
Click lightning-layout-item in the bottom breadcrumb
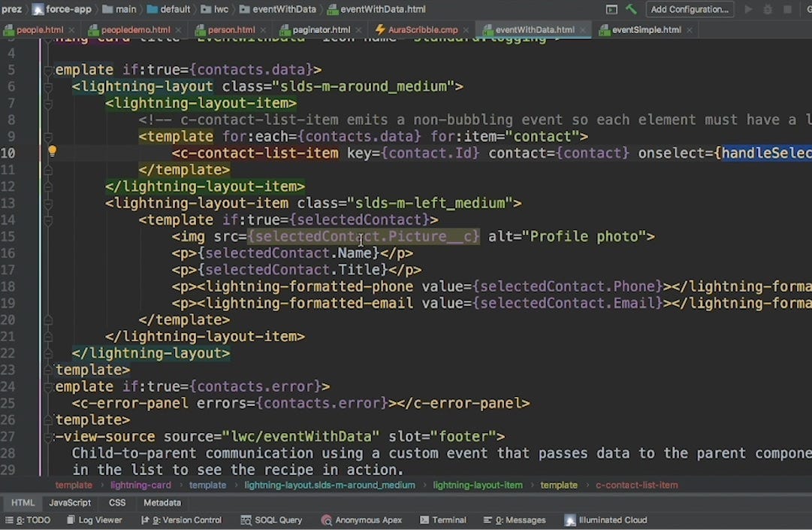tap(478, 486)
